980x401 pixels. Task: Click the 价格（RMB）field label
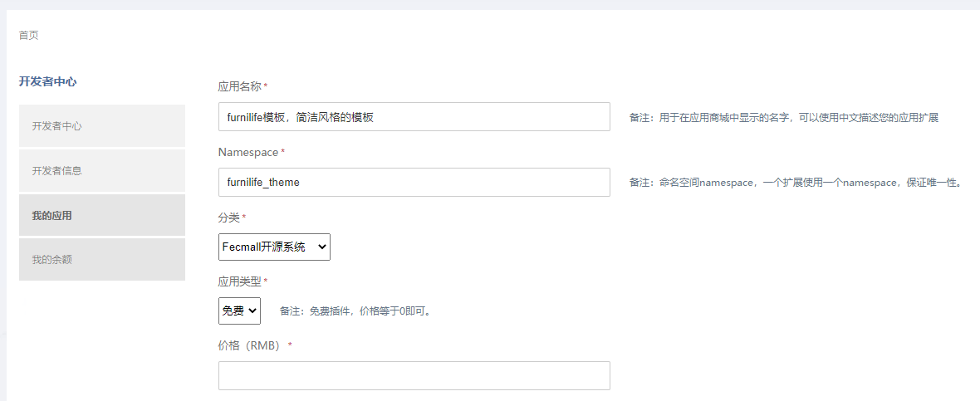tap(250, 345)
